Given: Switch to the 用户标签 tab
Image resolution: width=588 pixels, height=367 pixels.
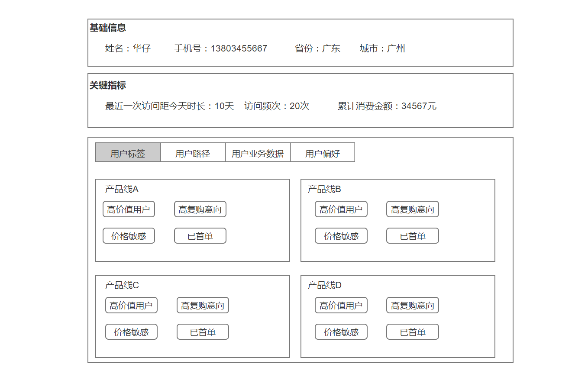Looking at the screenshot, I should pos(128,152).
